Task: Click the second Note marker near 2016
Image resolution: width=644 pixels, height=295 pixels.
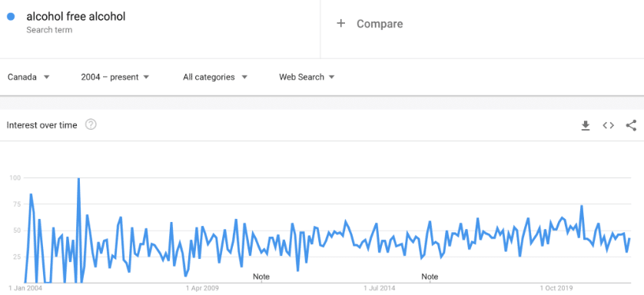Action: click(430, 277)
